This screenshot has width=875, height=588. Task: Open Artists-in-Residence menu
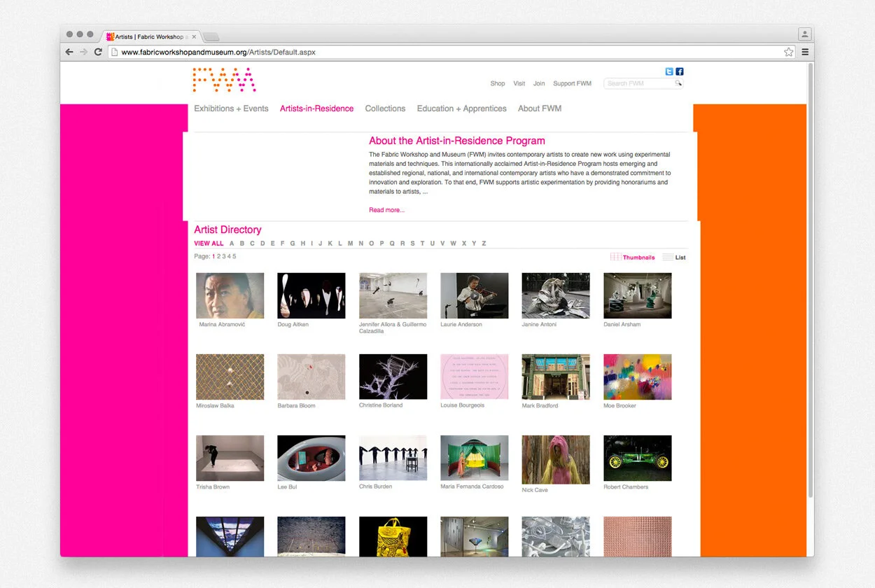tap(316, 108)
